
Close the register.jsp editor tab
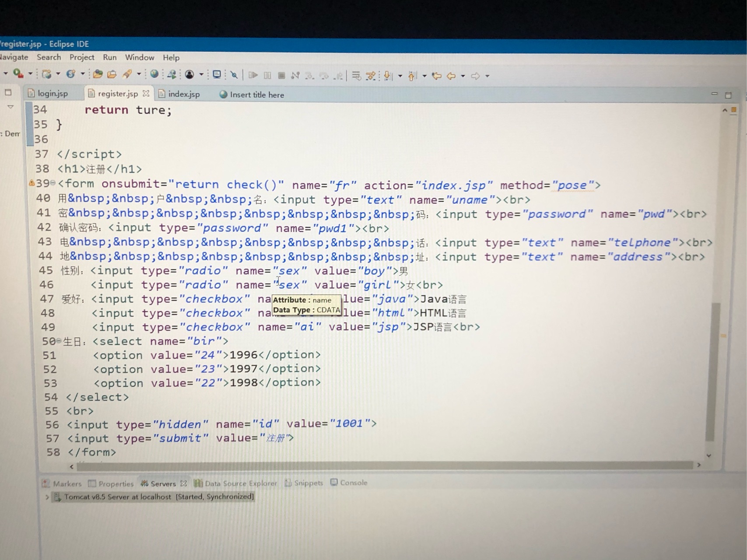pyautogui.click(x=146, y=93)
